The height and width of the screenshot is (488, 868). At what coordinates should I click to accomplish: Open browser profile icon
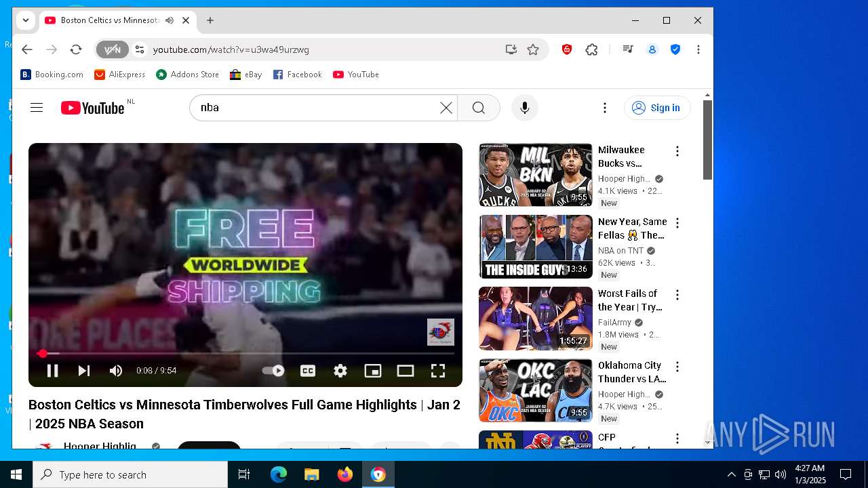[652, 49]
